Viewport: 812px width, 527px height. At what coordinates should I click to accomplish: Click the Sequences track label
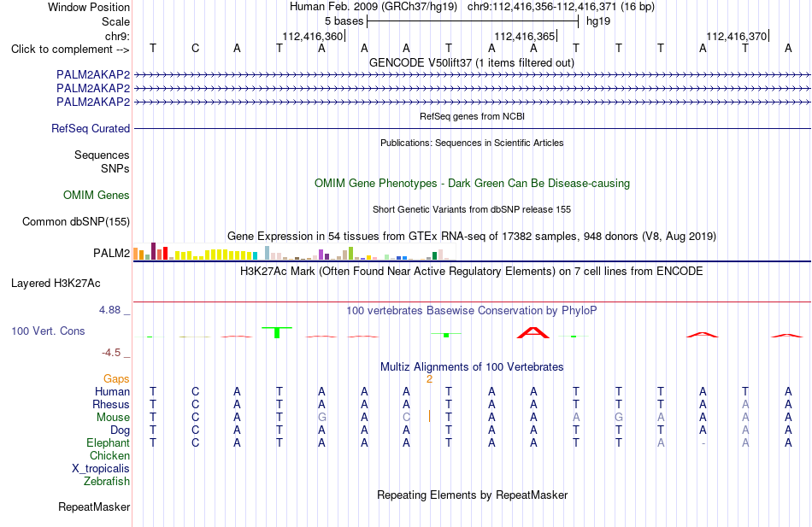pos(102,155)
